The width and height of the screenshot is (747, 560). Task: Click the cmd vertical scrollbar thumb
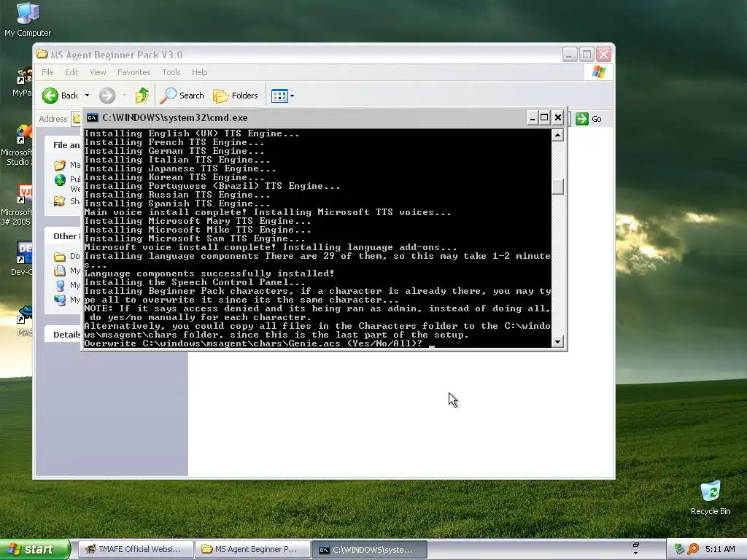point(558,187)
